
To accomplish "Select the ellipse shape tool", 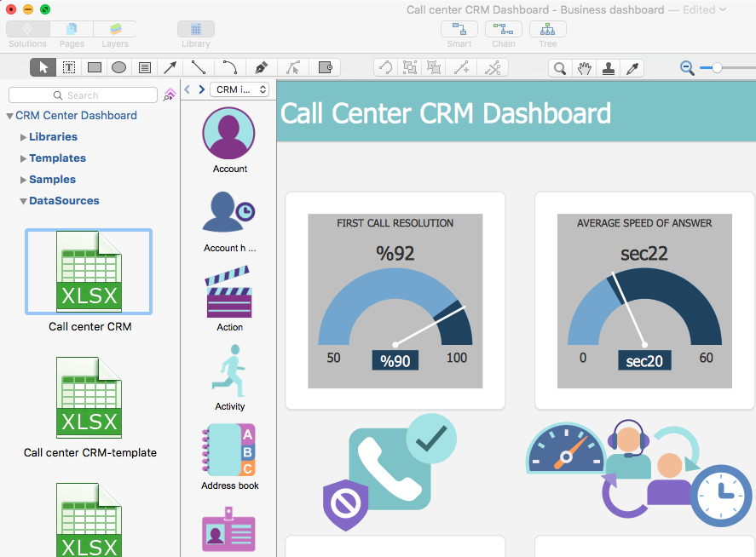I will pos(119,67).
